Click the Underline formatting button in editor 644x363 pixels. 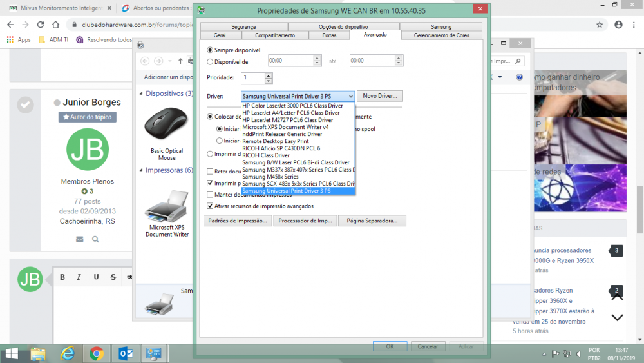[96, 277]
